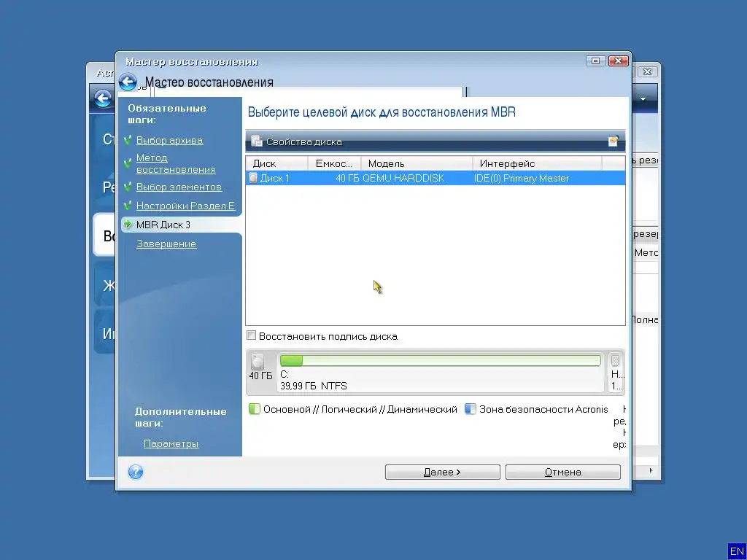
Task: Open Настройки Раздел E step
Action: pyautogui.click(x=185, y=206)
